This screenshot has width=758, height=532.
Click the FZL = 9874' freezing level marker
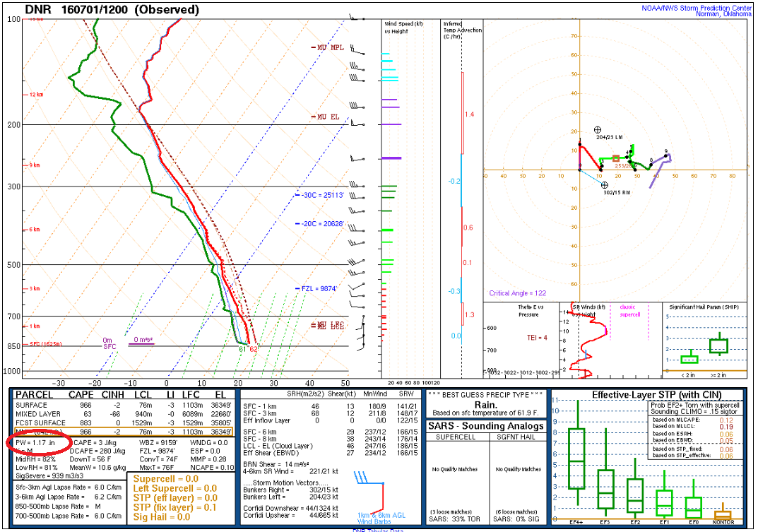coord(319,288)
